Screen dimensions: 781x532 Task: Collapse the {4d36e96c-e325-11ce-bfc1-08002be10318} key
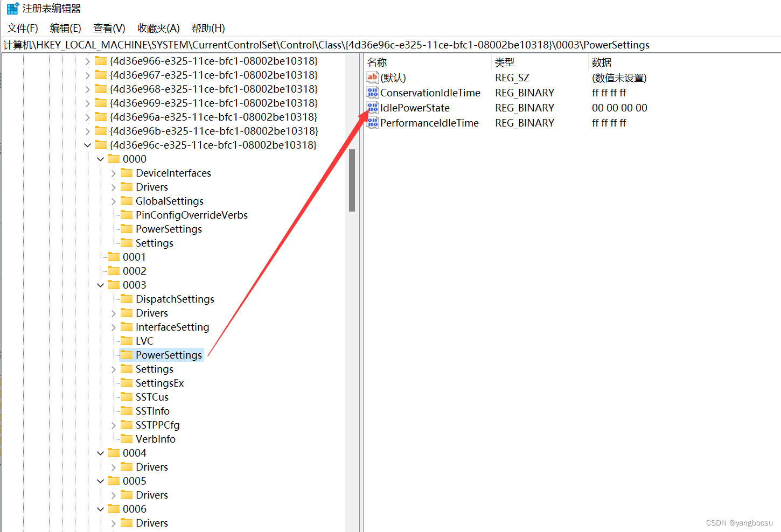point(87,145)
